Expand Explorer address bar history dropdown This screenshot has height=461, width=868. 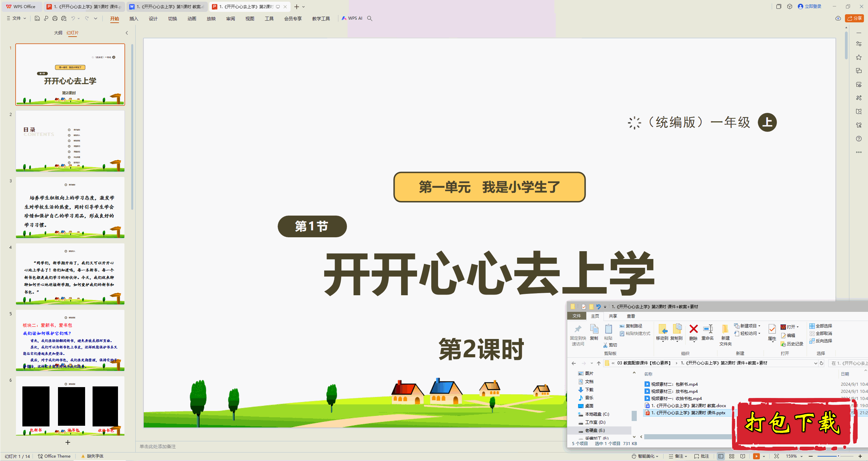pyautogui.click(x=815, y=363)
